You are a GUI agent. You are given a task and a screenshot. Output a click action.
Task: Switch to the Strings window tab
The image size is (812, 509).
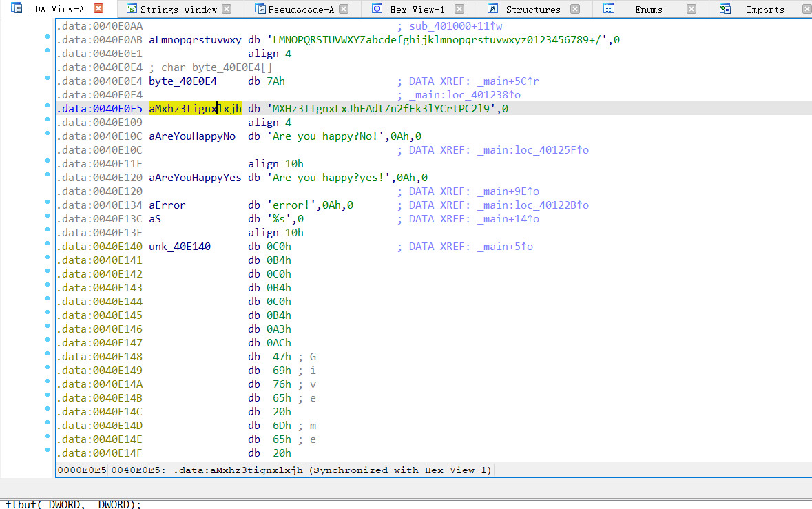(178, 10)
